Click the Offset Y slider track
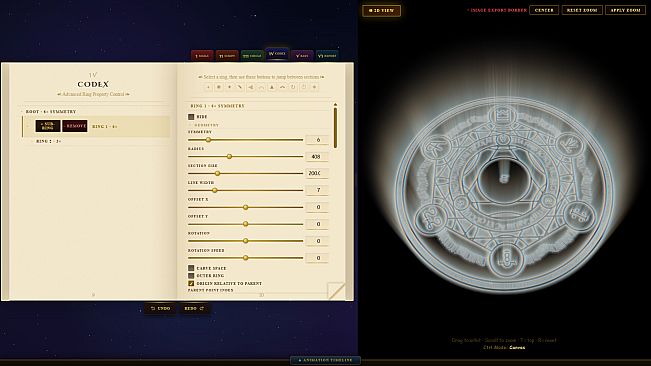The height and width of the screenshot is (366, 651). [245, 224]
